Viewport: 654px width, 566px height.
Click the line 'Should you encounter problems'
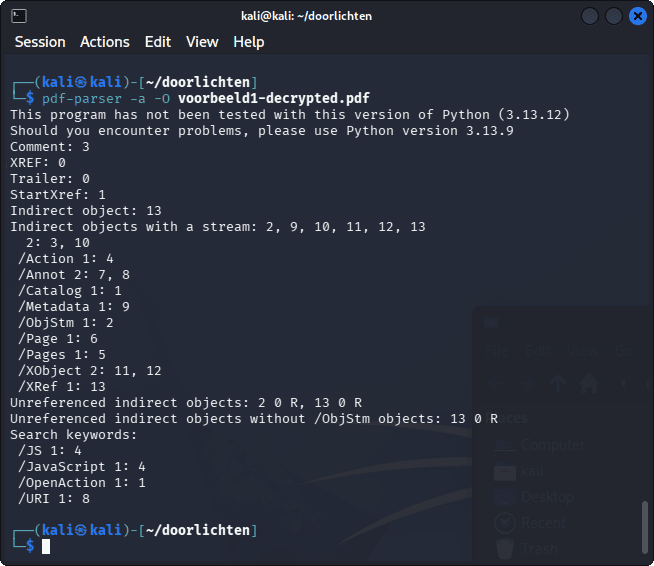[x=262, y=131]
